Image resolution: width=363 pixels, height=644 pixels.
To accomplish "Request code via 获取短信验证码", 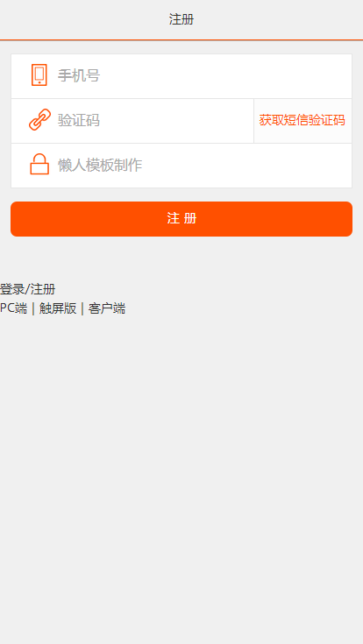I will pos(302,121).
